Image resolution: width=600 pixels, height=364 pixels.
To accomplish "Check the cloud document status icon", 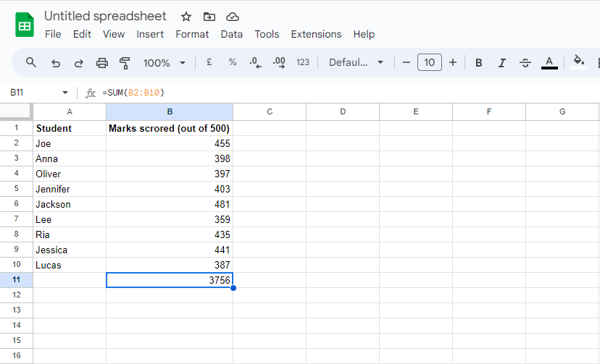I will (232, 17).
